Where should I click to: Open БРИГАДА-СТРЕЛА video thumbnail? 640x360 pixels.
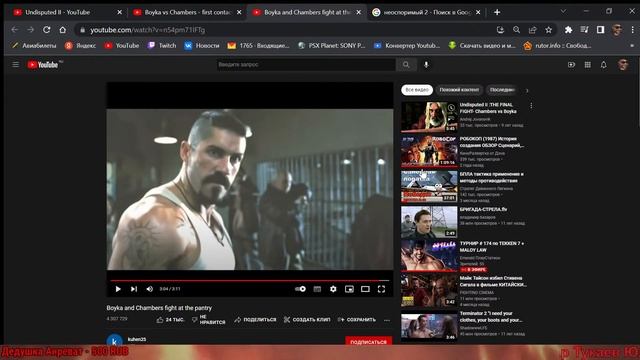429,222
